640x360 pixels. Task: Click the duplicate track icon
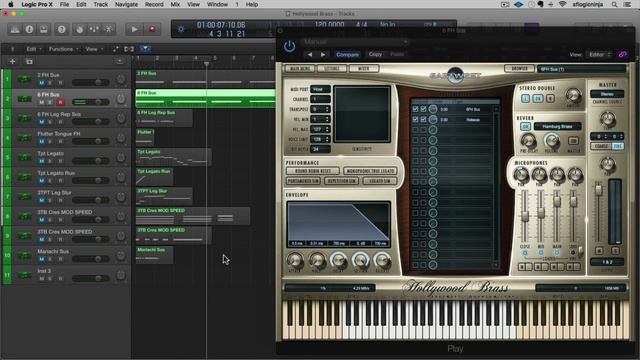(29, 62)
